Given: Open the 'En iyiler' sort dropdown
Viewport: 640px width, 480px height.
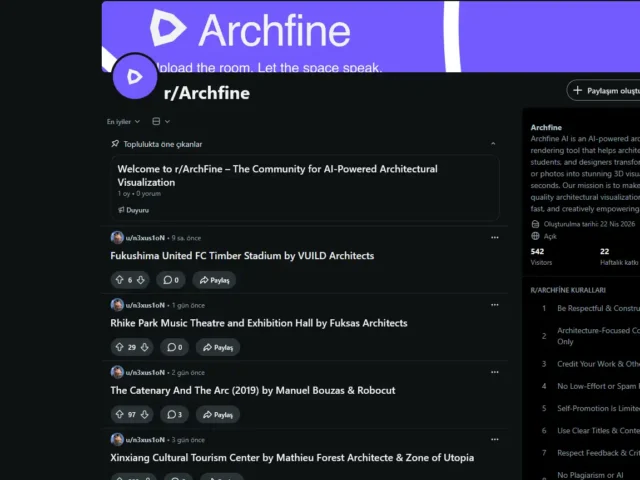Looking at the screenshot, I should 123,122.
